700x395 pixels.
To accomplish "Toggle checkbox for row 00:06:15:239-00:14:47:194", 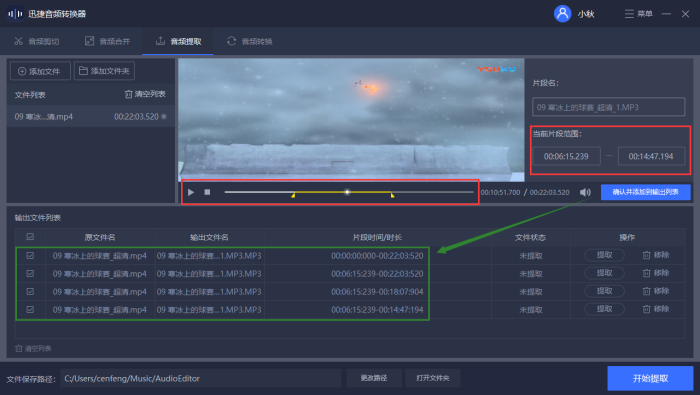I will coord(30,309).
